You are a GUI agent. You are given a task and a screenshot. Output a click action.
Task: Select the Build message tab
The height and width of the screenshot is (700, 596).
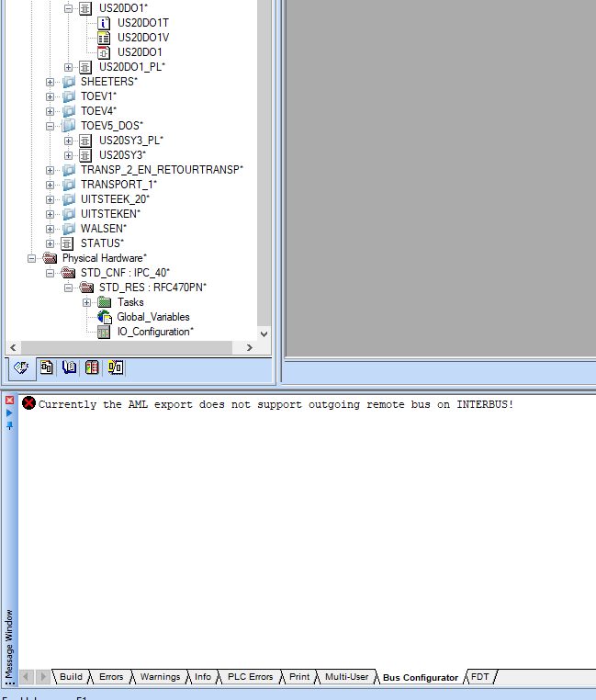coord(71,677)
